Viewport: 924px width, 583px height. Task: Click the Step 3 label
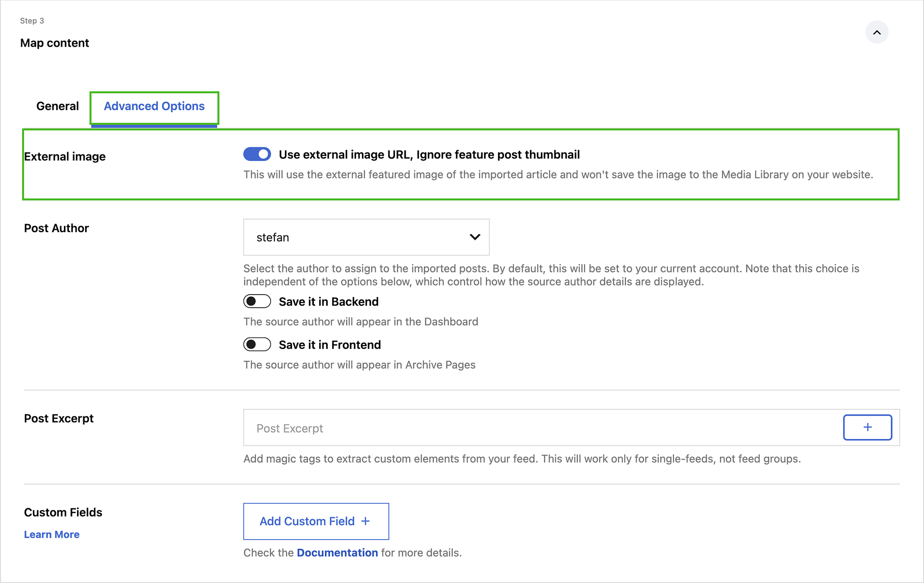(x=32, y=21)
